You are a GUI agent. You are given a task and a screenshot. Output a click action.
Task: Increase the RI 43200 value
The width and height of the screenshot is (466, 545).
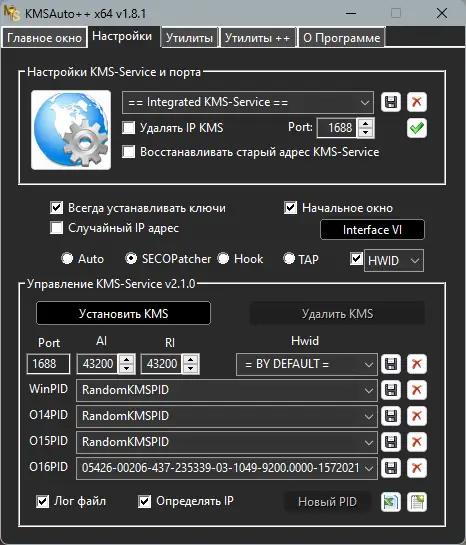190,360
